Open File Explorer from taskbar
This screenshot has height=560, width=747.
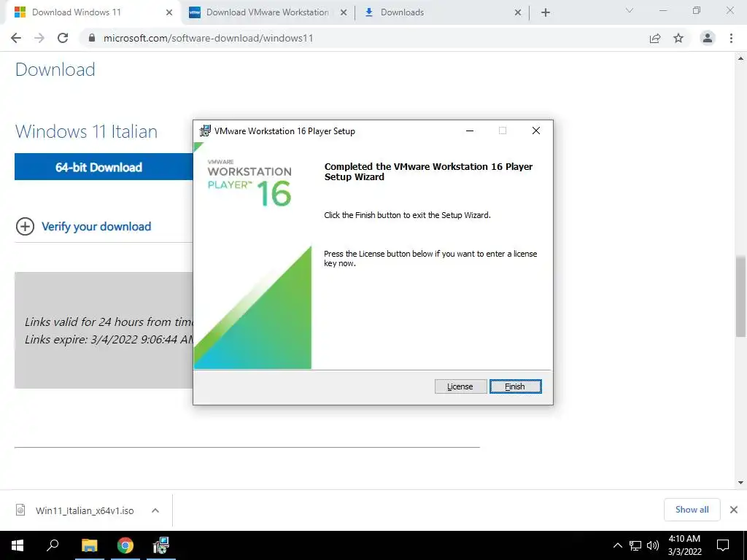pos(90,545)
